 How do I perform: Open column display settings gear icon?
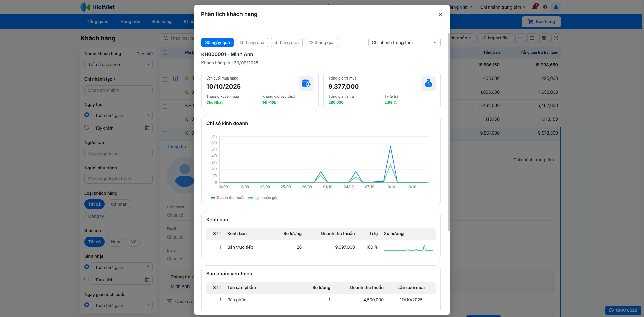click(544, 38)
